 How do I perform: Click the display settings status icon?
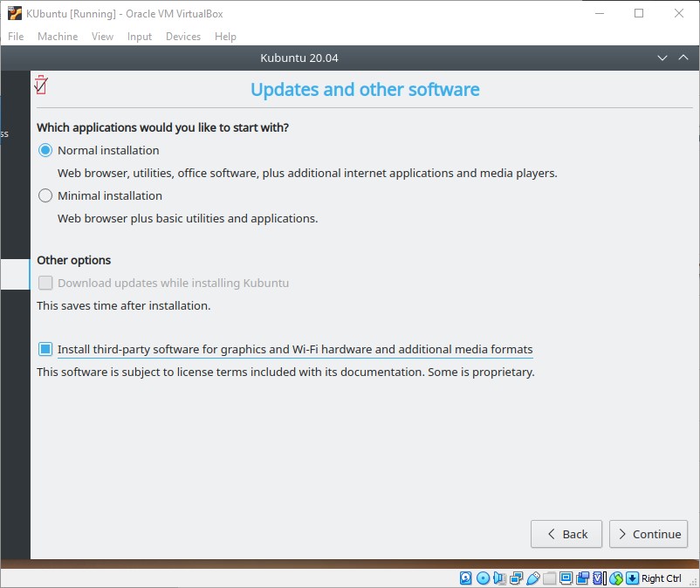[566, 578]
